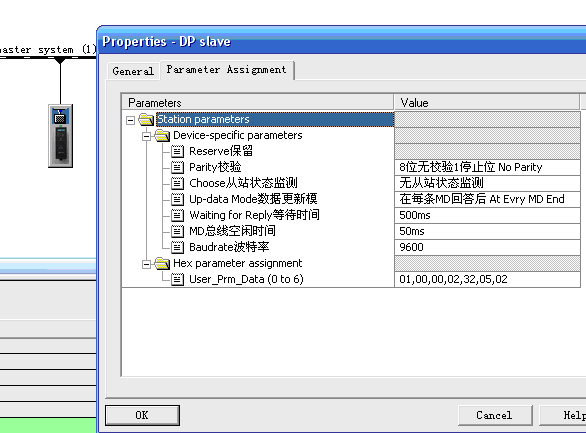586x433 pixels.
Task: Click the document icon beside Parity校验
Action: click(178, 167)
